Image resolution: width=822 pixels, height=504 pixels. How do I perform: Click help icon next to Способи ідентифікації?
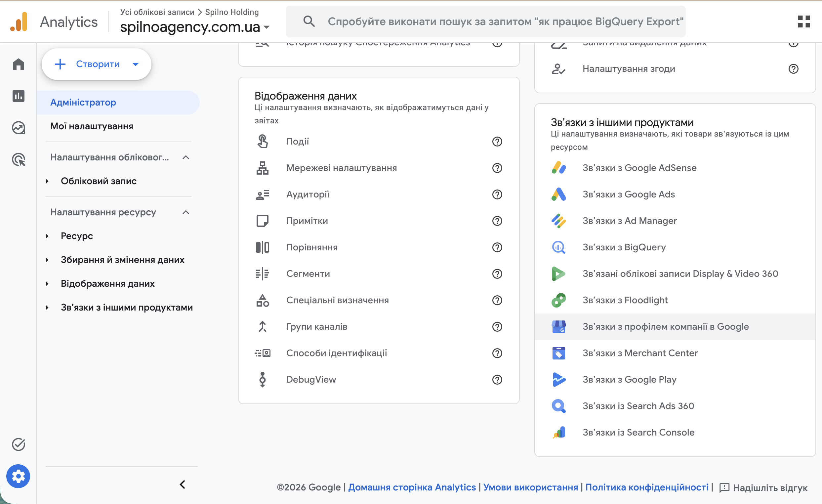pos(497,353)
